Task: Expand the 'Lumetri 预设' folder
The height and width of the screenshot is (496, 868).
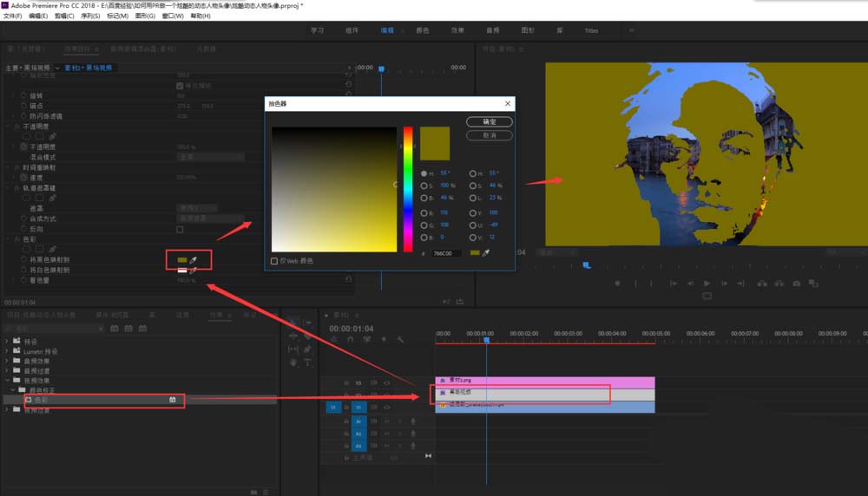Action: [x=7, y=350]
